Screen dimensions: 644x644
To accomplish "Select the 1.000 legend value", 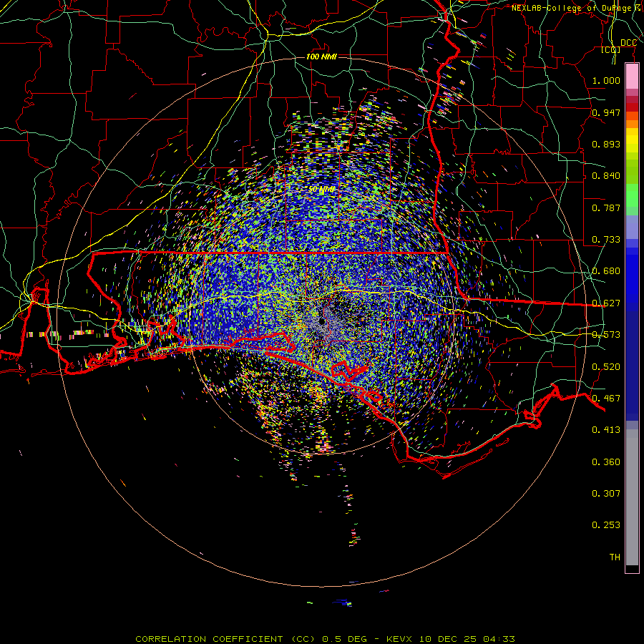I will click(x=606, y=80).
